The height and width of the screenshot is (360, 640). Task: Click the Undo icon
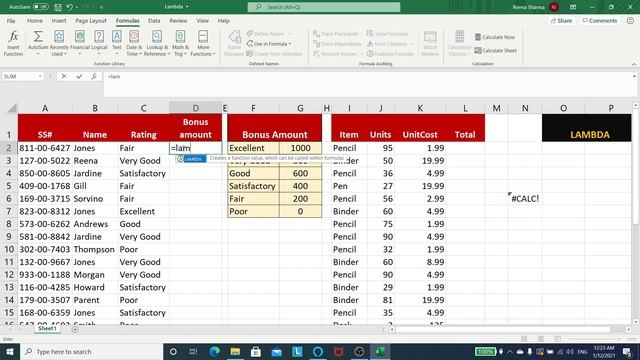[70, 7]
